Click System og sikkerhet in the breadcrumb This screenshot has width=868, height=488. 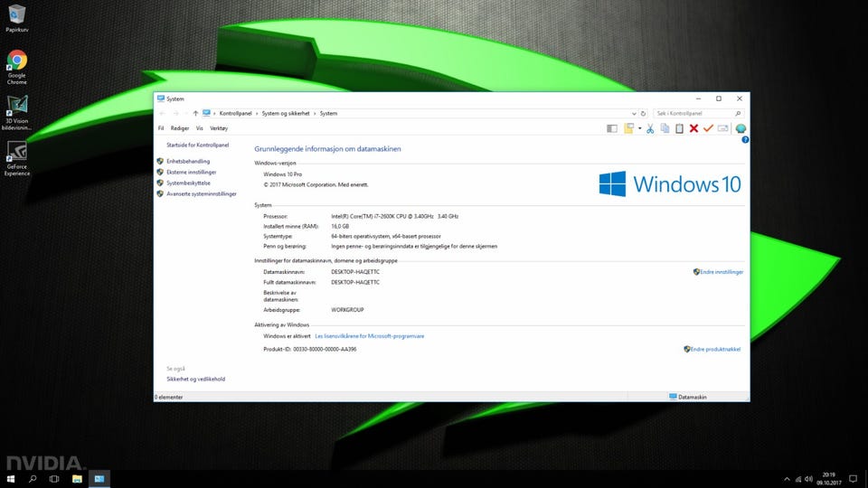click(x=286, y=114)
